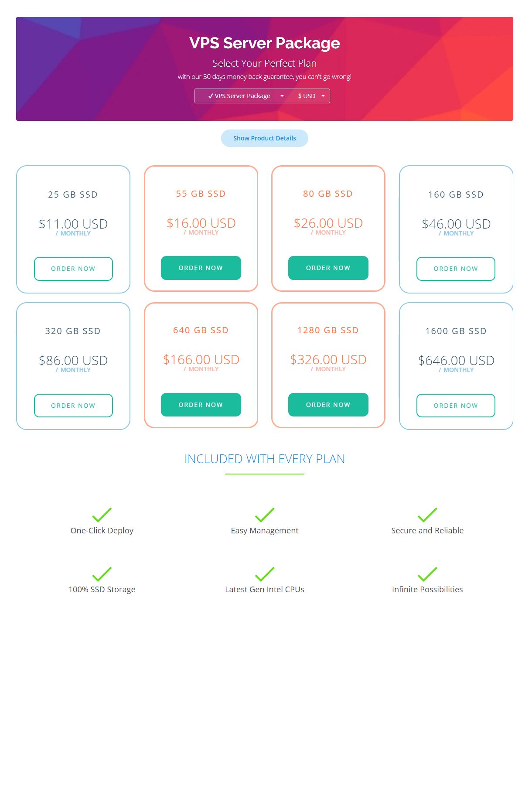Order the 55 GB SSD plan
This screenshot has width=532, height=785.
tap(201, 268)
